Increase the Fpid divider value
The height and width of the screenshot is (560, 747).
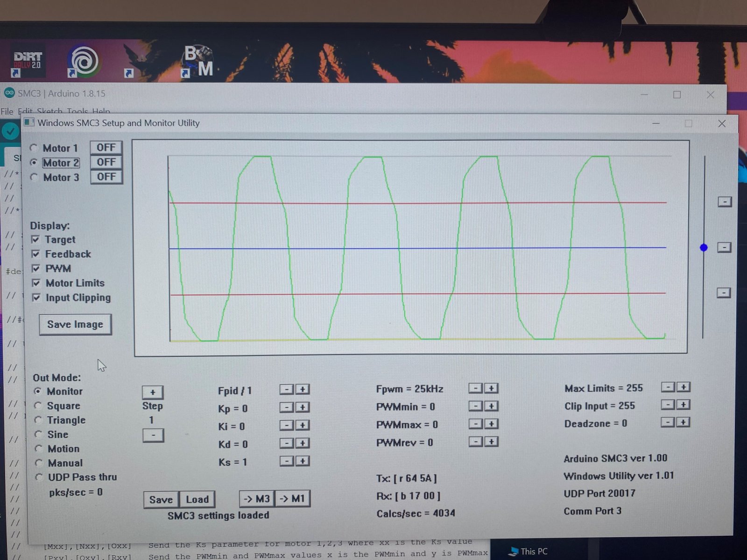click(x=303, y=389)
